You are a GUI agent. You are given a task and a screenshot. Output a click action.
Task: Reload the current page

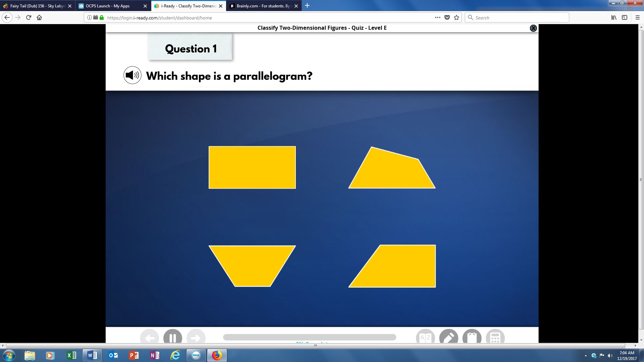[29, 18]
